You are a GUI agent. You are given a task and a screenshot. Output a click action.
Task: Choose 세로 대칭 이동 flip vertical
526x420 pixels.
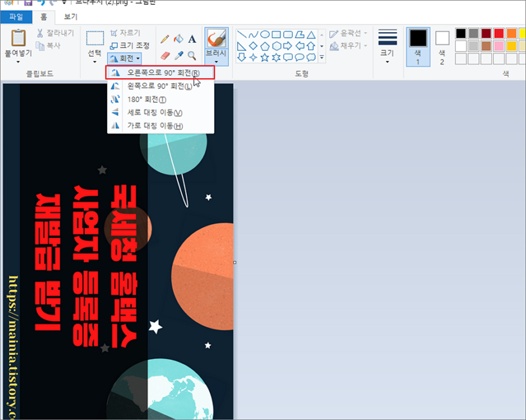click(160, 112)
